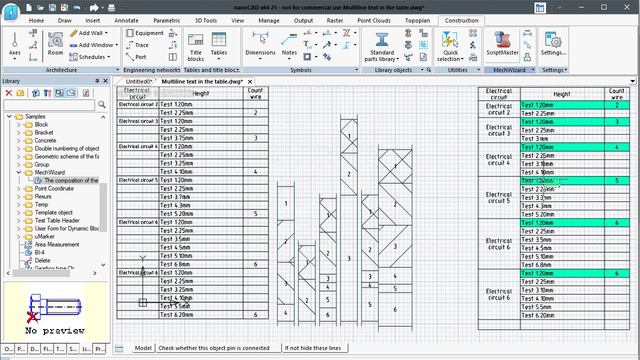
Task: Collapse the MechWizard folder in tree
Action: (x=18, y=172)
